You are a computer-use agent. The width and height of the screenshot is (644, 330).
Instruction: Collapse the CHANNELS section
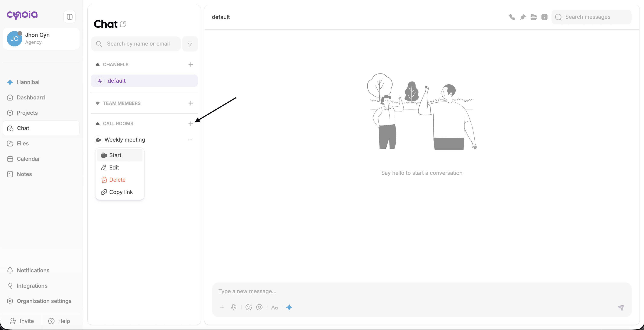coord(98,65)
